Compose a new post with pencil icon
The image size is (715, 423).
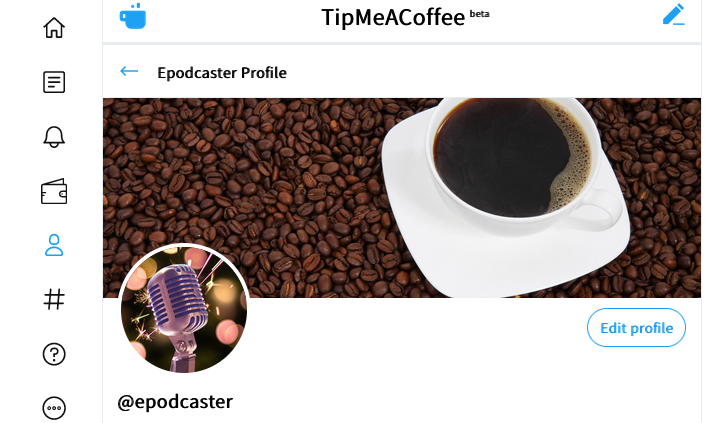click(674, 15)
